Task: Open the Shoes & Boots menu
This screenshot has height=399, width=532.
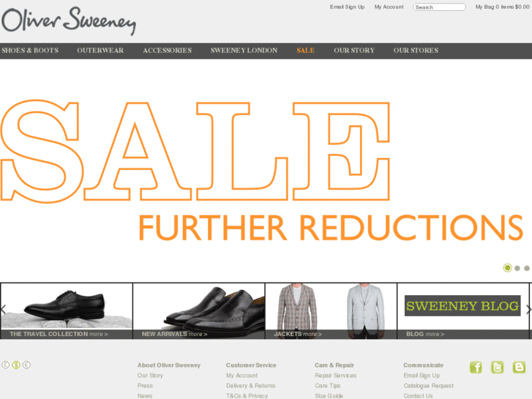Action: (x=30, y=51)
